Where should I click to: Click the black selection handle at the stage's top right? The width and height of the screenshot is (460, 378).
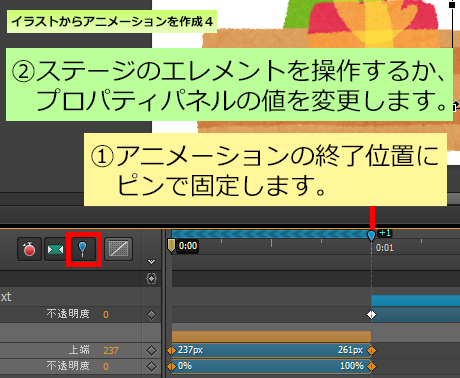coord(452,5)
